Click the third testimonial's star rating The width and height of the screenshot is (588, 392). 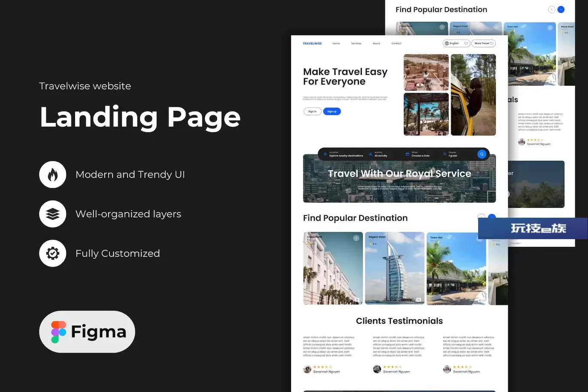tap(463, 367)
